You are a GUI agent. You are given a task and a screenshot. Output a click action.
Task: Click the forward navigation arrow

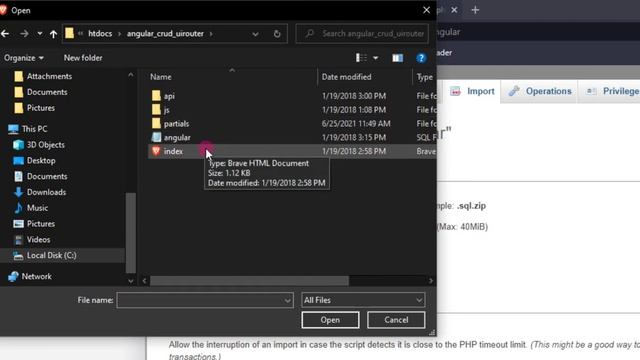pos(24,33)
